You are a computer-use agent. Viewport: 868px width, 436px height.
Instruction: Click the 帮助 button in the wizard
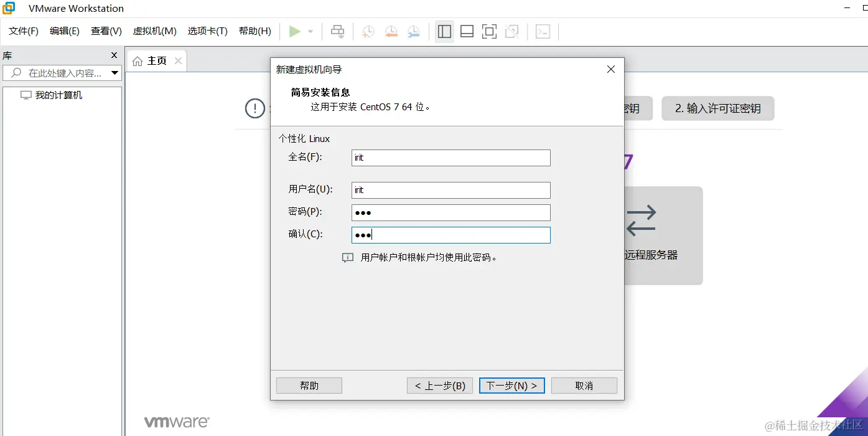pyautogui.click(x=309, y=386)
